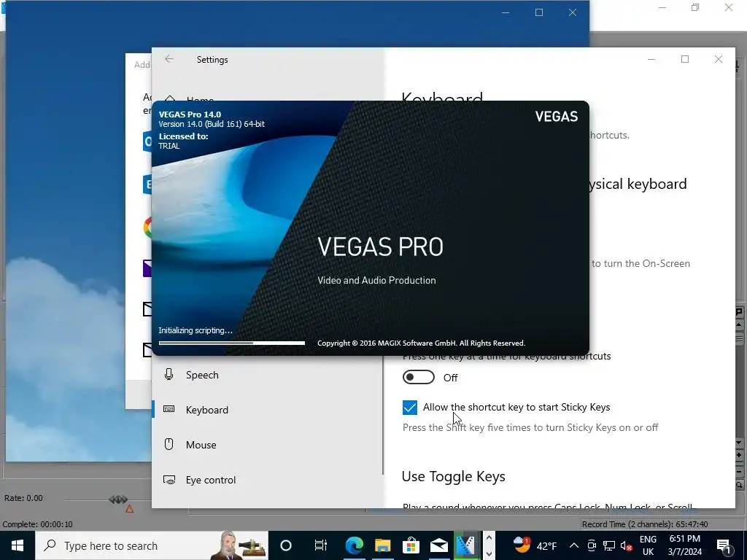Maximize the Settings window
747x560 pixels.
(x=685, y=59)
